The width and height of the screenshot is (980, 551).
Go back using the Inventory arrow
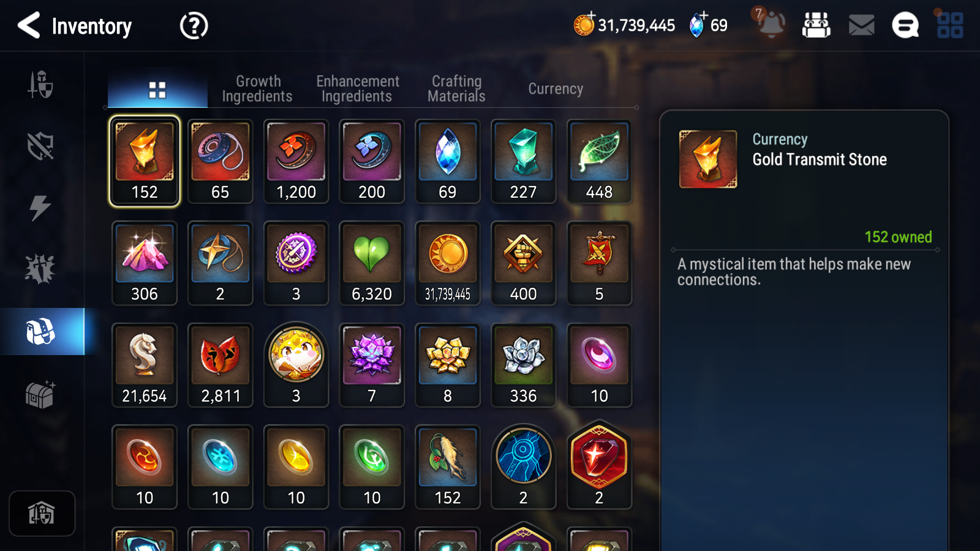click(x=28, y=26)
